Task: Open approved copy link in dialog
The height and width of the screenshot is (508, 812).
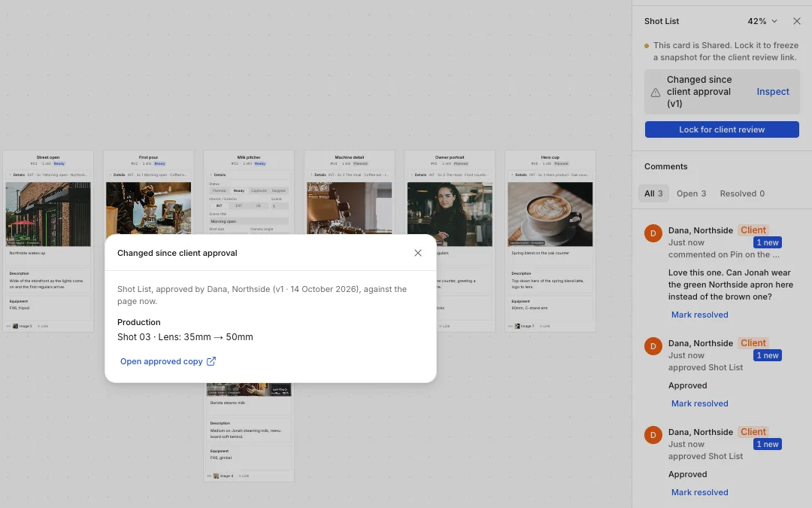Action: 168,361
